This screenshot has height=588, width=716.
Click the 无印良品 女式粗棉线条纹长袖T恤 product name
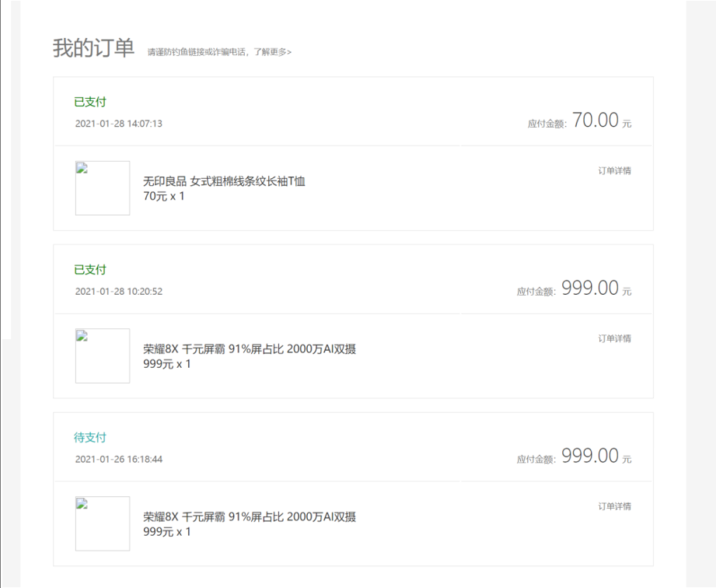click(x=224, y=181)
